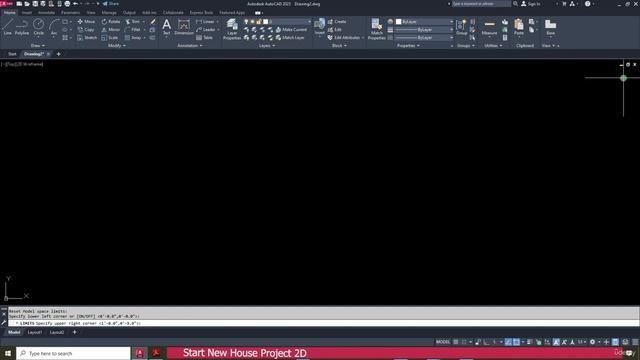The height and width of the screenshot is (360, 640).
Task: Click the Paste clipboard icon
Action: pos(519,27)
